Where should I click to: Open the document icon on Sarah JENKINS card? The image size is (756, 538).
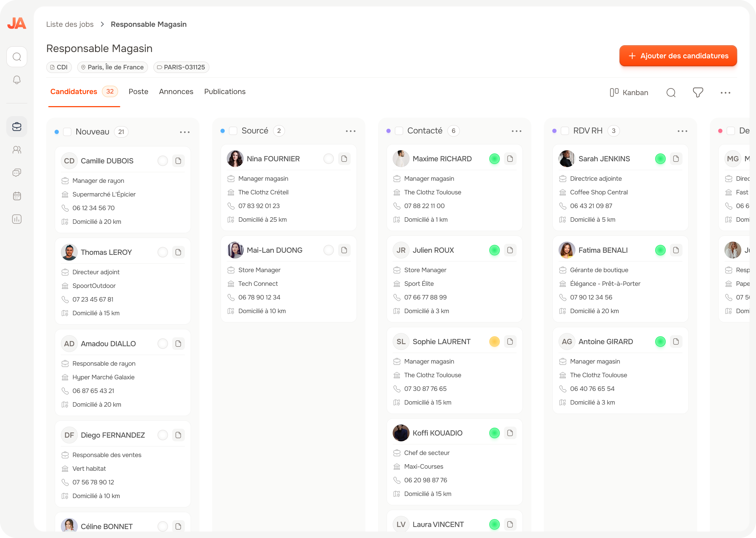click(x=676, y=159)
